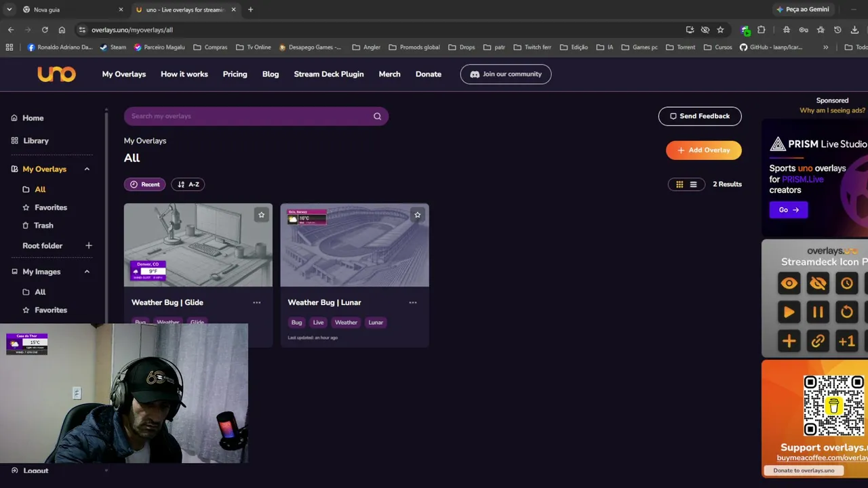Click the browser home button
Viewport: 868px width, 488px height.
(x=62, y=30)
